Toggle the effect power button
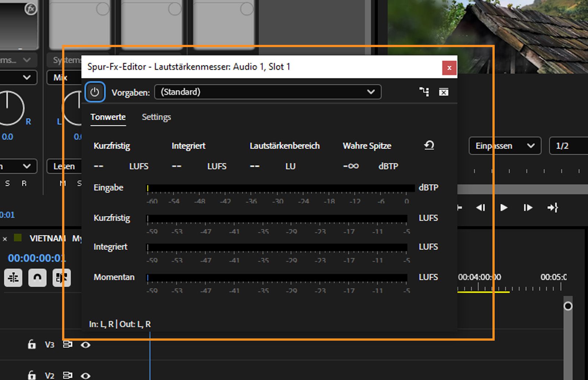The width and height of the screenshot is (588, 380). click(95, 92)
